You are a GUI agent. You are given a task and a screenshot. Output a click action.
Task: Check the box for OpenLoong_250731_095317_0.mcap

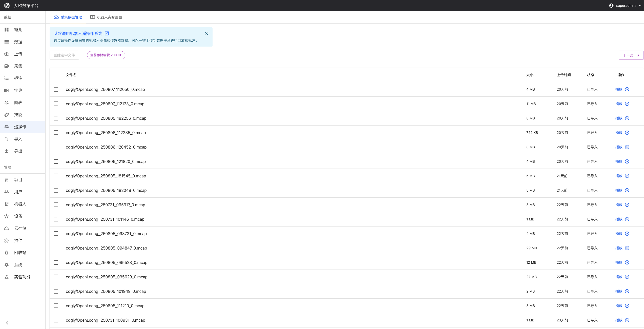point(56,205)
